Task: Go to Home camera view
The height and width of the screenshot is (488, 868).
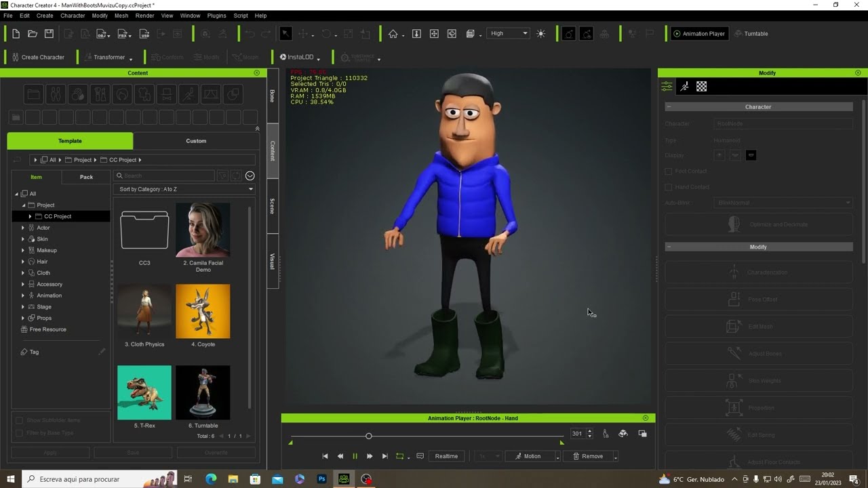Action: pos(393,34)
